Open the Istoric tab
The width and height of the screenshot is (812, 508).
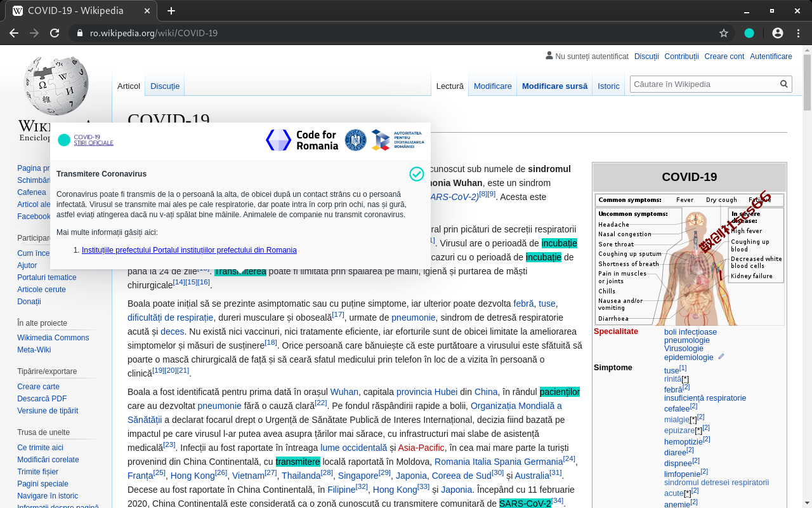click(608, 86)
